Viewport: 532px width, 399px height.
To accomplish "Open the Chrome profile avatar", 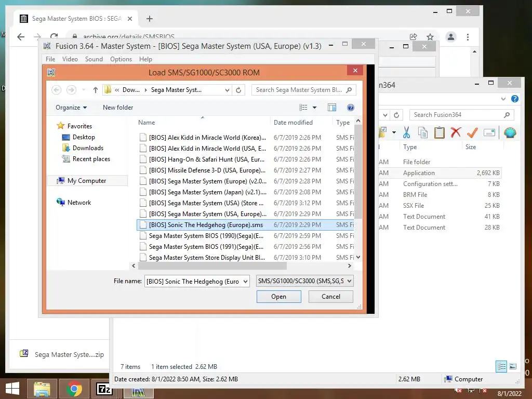I will tap(451, 37).
